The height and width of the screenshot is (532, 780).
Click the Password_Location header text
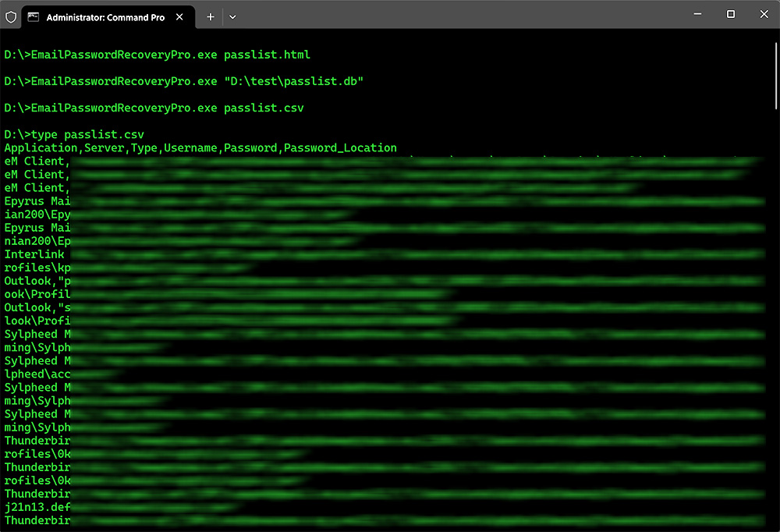[340, 147]
